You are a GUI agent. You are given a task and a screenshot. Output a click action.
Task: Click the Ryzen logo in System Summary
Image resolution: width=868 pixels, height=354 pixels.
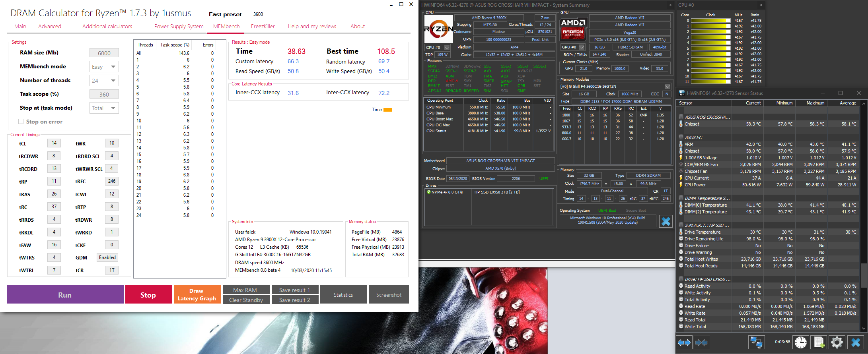(x=438, y=29)
